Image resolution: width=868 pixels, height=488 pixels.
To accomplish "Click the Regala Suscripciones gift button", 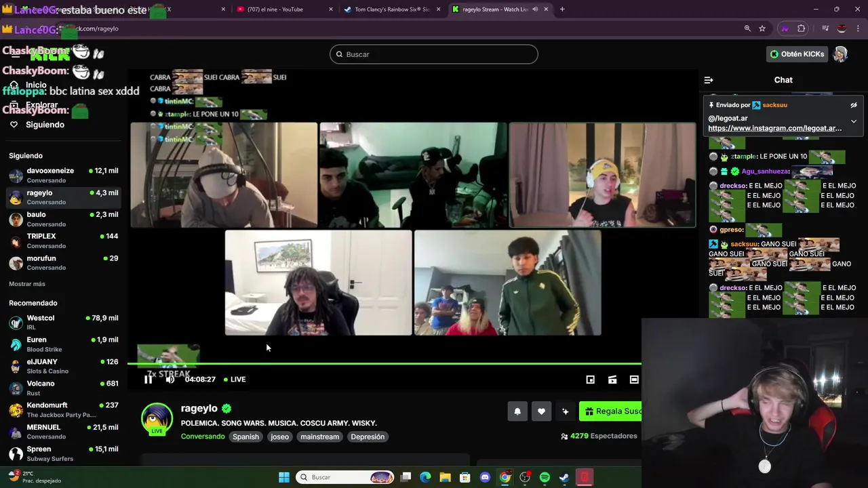I will click(x=610, y=411).
